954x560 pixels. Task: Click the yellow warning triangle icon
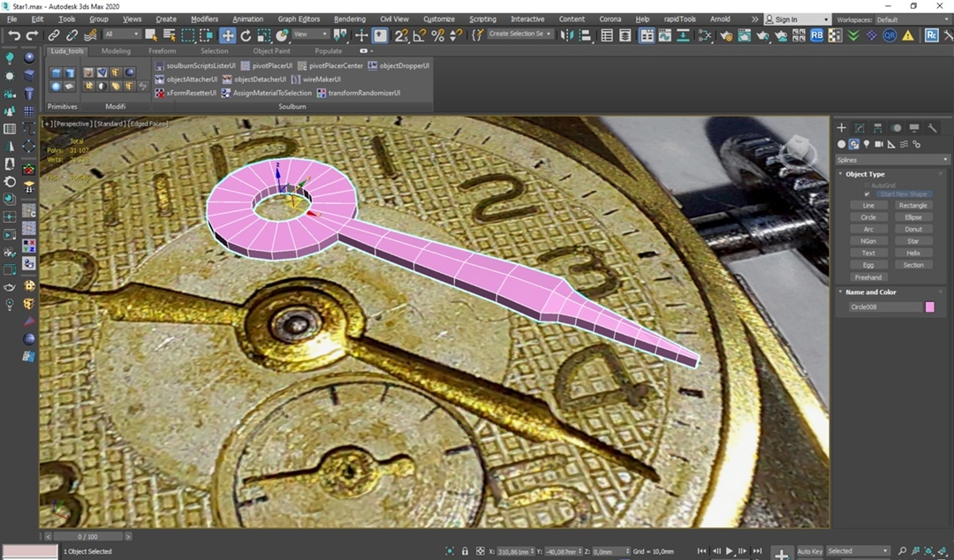click(908, 35)
